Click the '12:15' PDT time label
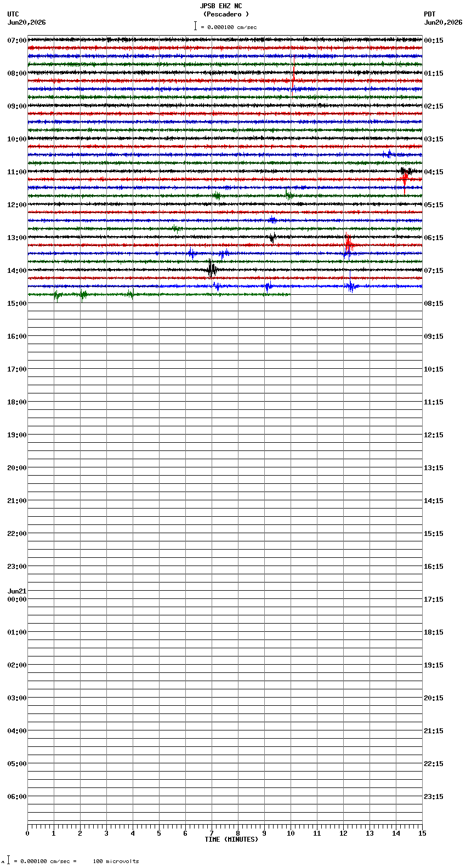The image size is (466, 868). coord(434,435)
